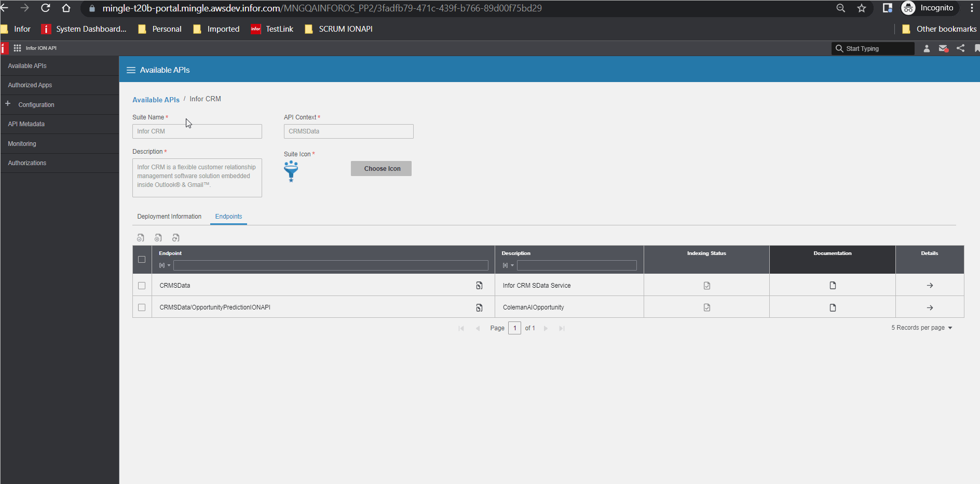Click the third endpoint toolbar icon

coord(176,238)
